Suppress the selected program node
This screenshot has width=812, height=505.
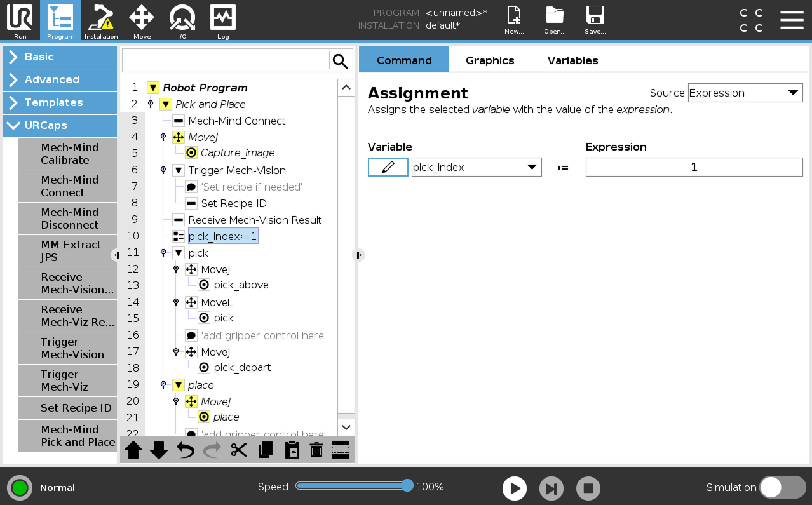coord(341,450)
